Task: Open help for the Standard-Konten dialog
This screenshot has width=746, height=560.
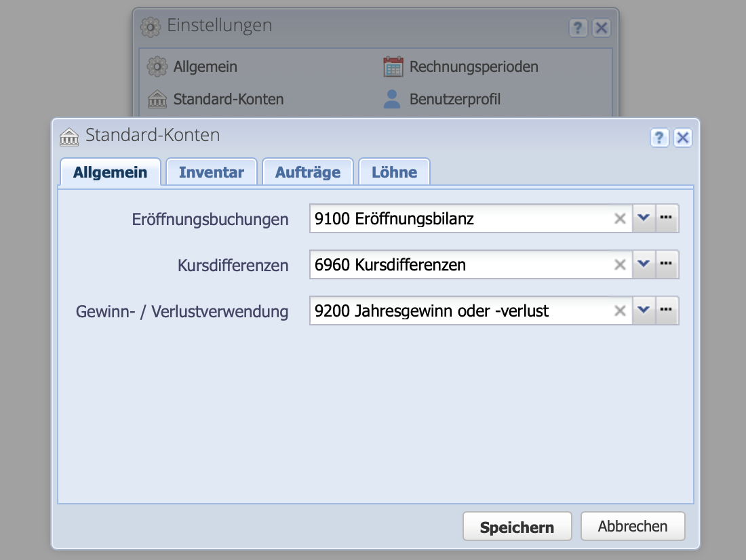Action: (x=659, y=138)
